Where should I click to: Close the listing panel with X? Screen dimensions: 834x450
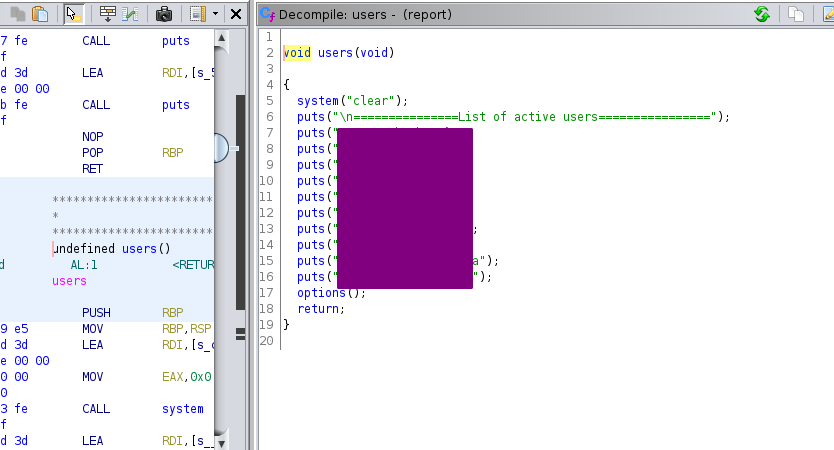pos(236,14)
